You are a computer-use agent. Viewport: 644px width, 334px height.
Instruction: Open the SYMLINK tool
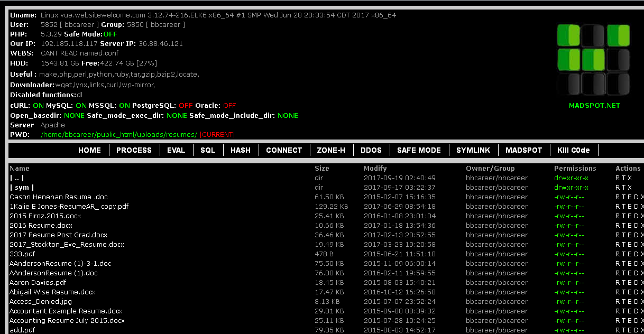[x=473, y=150]
